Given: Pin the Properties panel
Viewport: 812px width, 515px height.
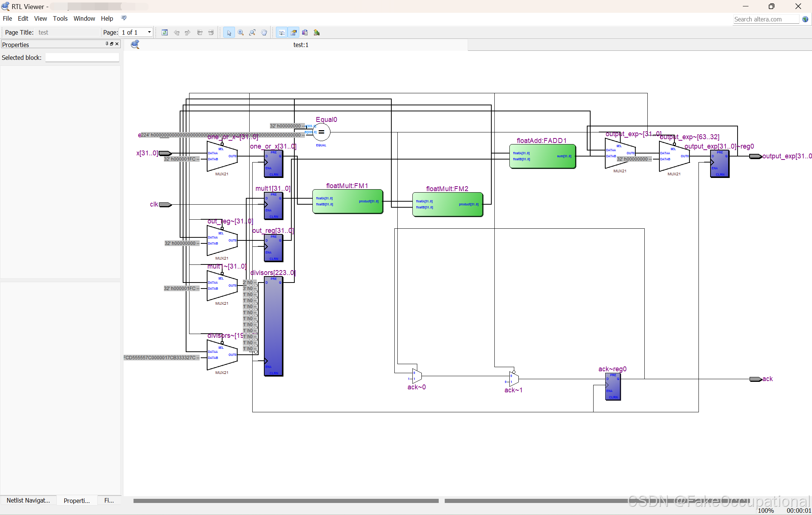Looking at the screenshot, I should [x=107, y=44].
